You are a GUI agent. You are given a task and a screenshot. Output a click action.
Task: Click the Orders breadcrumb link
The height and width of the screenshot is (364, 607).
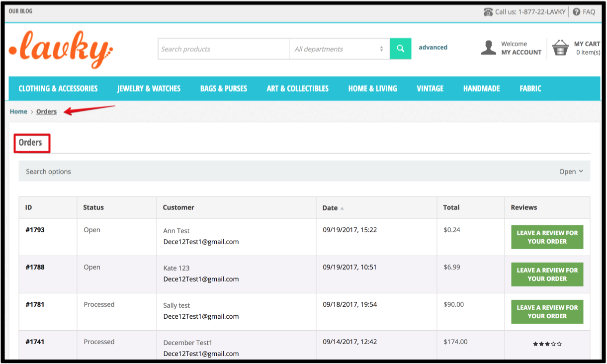tap(46, 111)
